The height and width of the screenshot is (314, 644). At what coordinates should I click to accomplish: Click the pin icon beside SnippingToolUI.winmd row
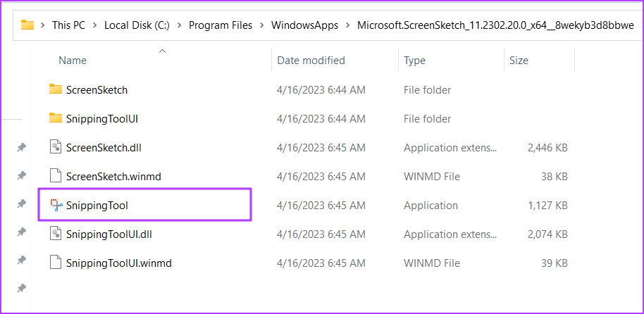click(20, 260)
